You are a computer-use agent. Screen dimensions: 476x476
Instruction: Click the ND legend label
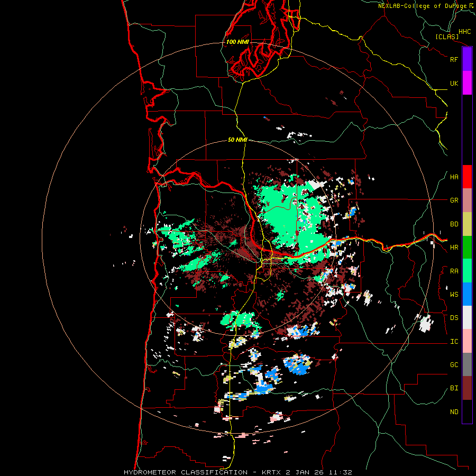(454, 412)
